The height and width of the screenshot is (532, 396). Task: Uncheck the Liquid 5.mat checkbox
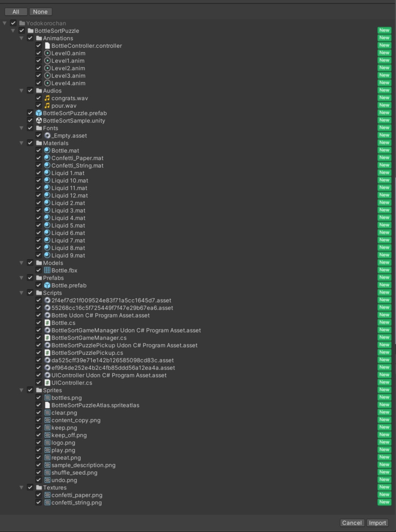click(x=38, y=225)
